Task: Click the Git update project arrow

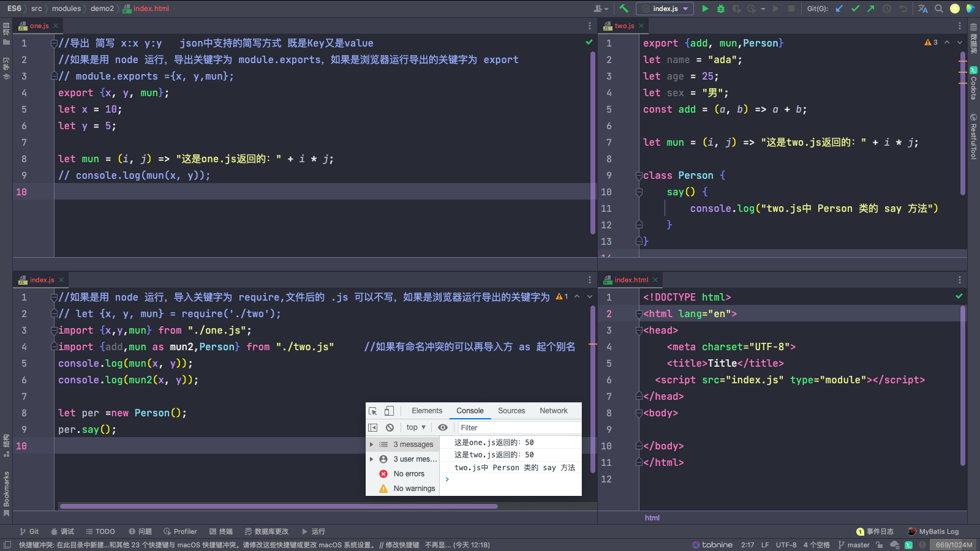Action: pyautogui.click(x=839, y=9)
